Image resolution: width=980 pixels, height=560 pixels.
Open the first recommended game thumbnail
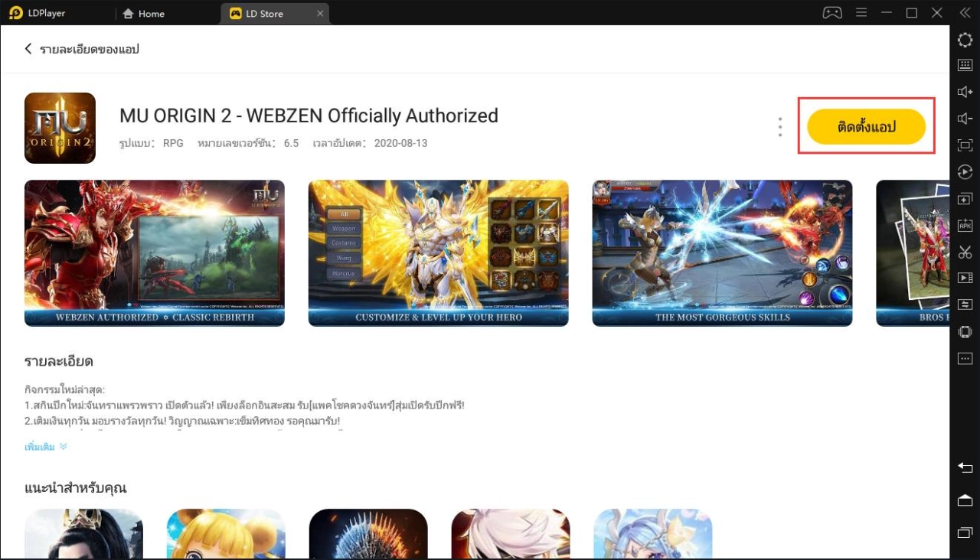83,534
